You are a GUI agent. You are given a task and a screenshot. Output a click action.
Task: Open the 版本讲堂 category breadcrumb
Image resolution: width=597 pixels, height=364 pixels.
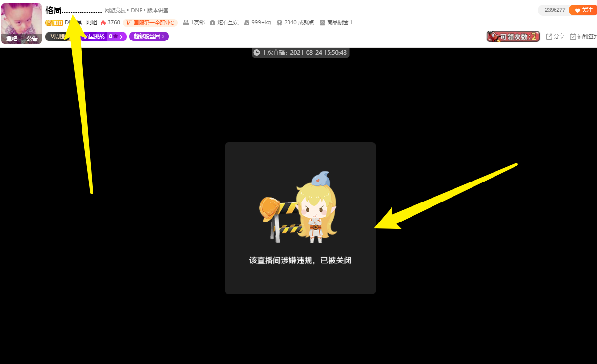[158, 10]
